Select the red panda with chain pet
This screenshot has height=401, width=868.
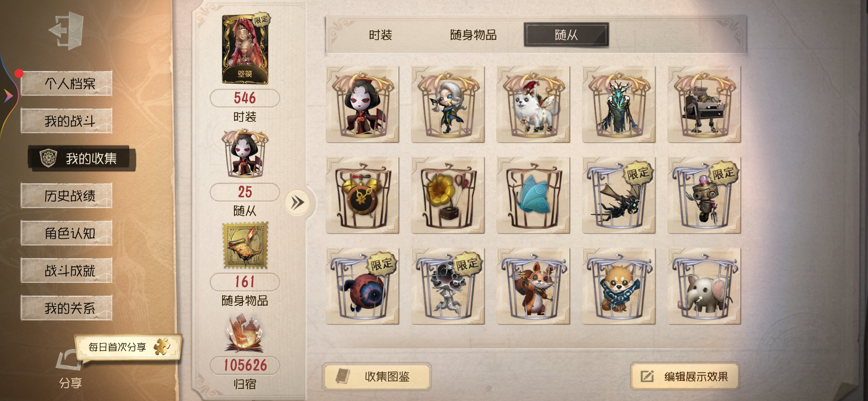point(619,286)
